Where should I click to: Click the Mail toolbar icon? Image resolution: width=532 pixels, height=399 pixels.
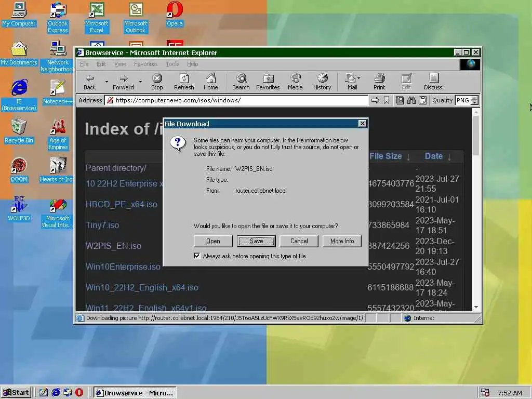click(351, 82)
